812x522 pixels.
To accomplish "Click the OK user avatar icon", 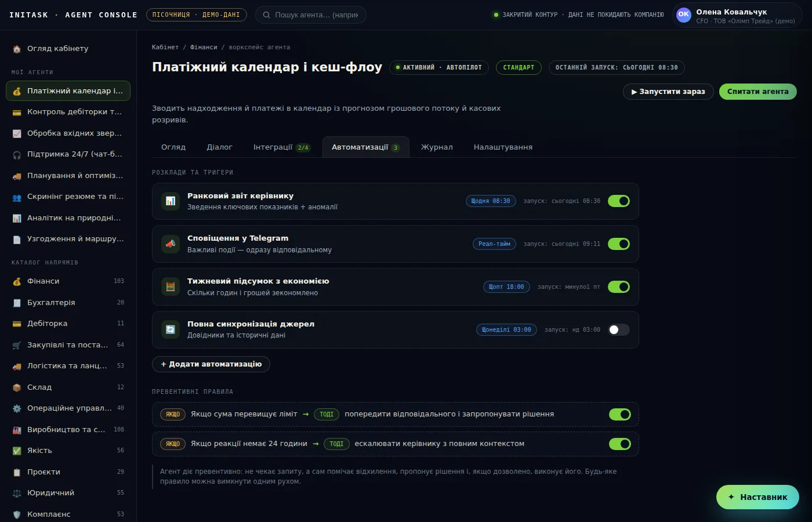I will tap(684, 15).
